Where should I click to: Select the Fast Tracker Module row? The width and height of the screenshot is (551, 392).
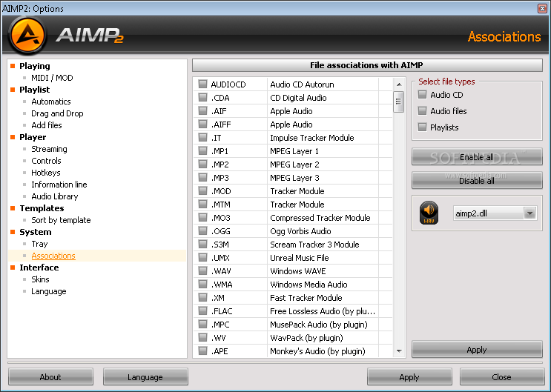tap(293, 298)
